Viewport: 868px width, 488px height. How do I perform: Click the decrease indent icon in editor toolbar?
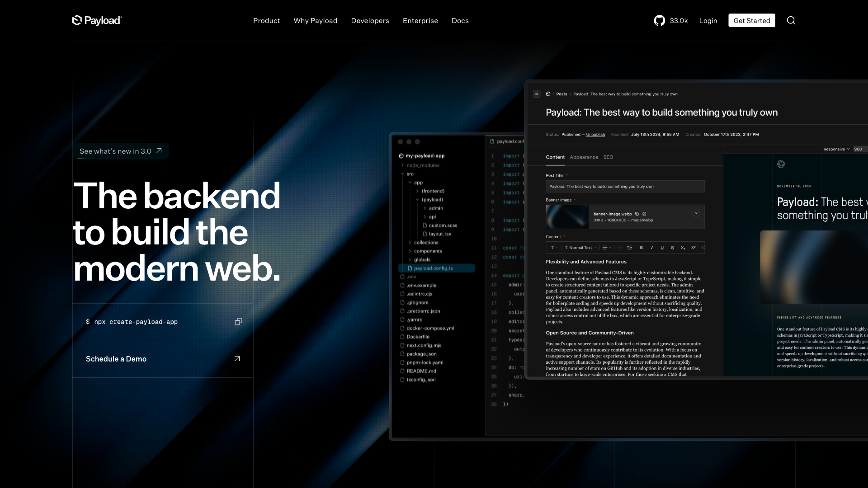coord(620,248)
